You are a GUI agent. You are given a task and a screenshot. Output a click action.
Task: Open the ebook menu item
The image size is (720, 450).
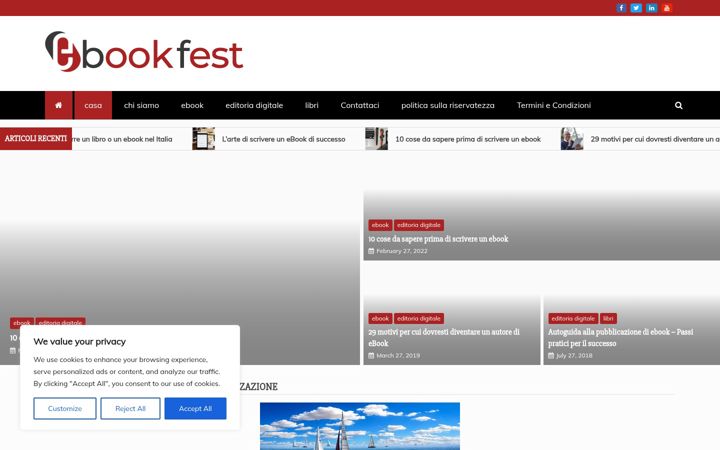click(192, 105)
